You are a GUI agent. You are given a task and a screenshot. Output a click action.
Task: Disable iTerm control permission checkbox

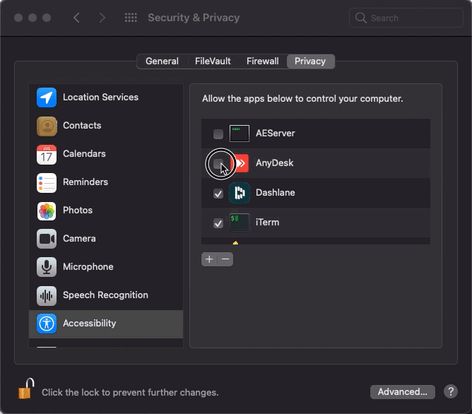(218, 223)
